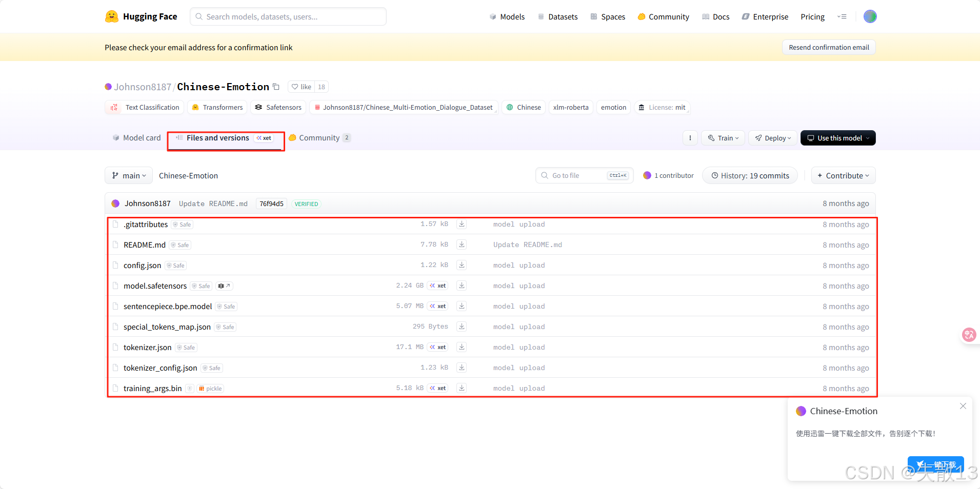Click the Transformers tag
This screenshot has height=489, width=980.
click(217, 107)
